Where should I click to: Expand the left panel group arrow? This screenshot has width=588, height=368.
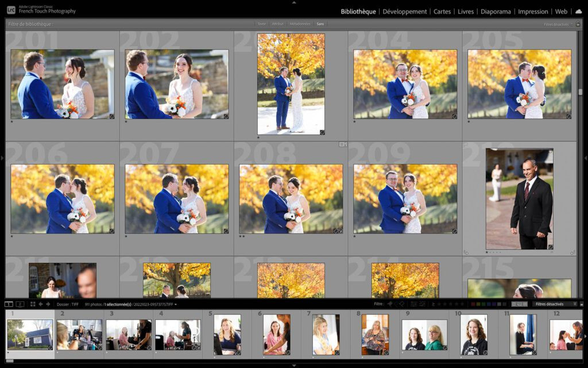click(x=2, y=159)
